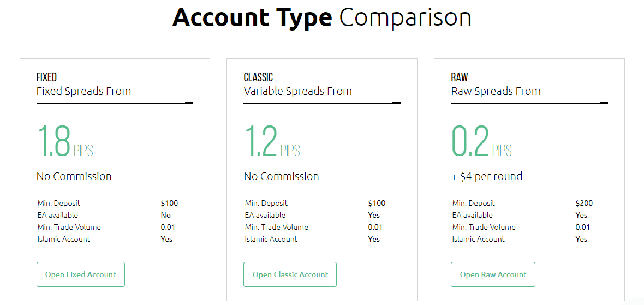Click the RAW account title
644x305 pixels.
point(460,77)
